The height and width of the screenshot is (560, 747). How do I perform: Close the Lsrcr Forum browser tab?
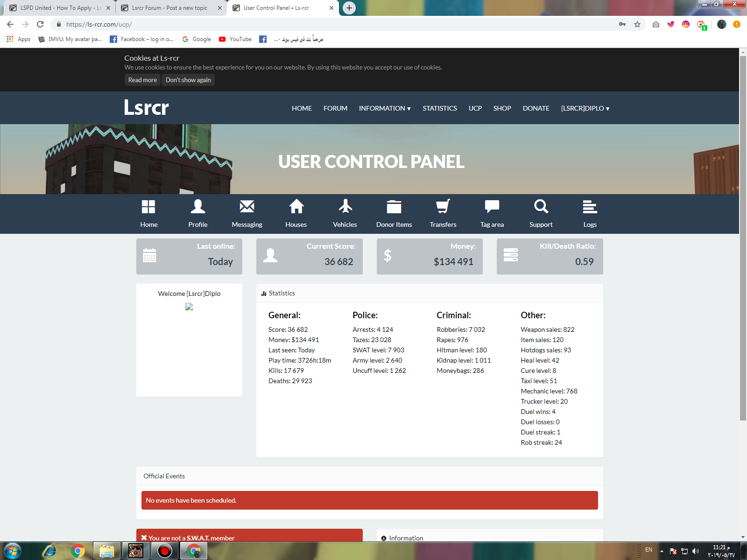pyautogui.click(x=220, y=8)
